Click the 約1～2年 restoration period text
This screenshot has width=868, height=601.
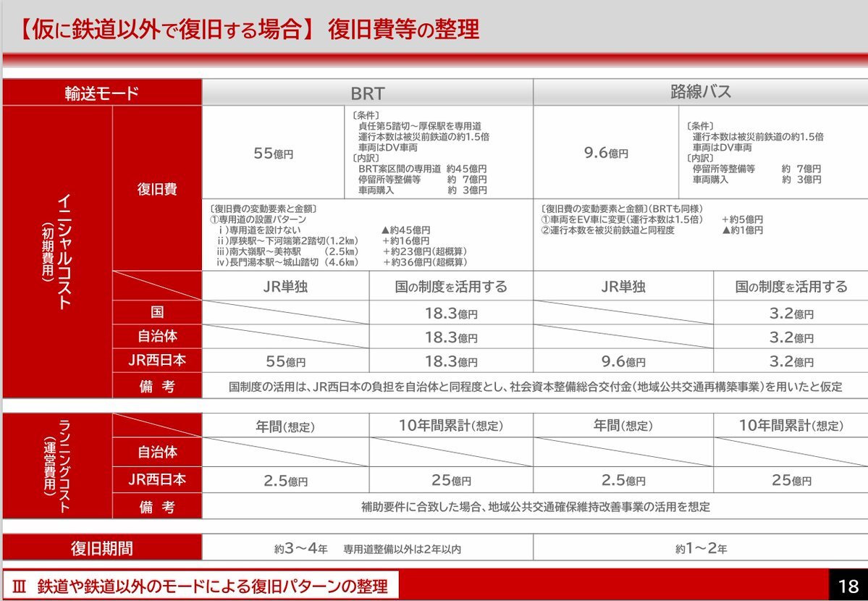coord(701,549)
